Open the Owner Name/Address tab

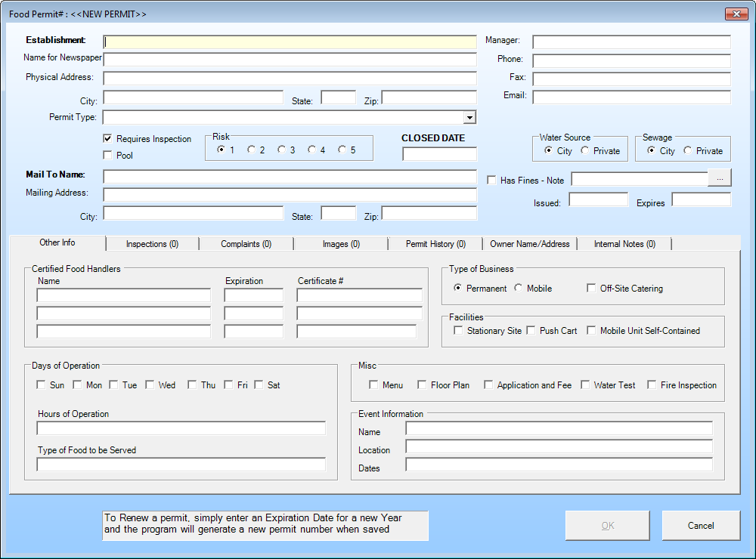(x=530, y=244)
